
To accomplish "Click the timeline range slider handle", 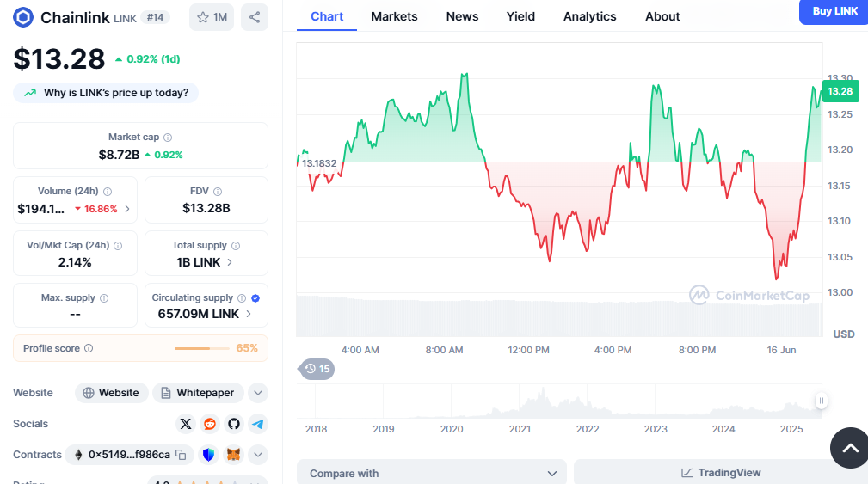I will (x=822, y=401).
